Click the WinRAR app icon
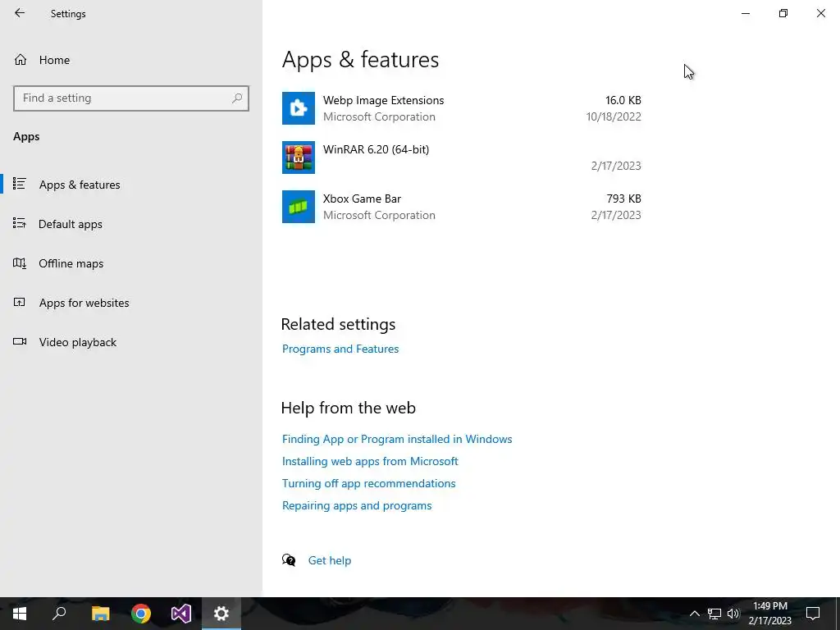Viewport: 840px width, 630px height. [x=299, y=157]
